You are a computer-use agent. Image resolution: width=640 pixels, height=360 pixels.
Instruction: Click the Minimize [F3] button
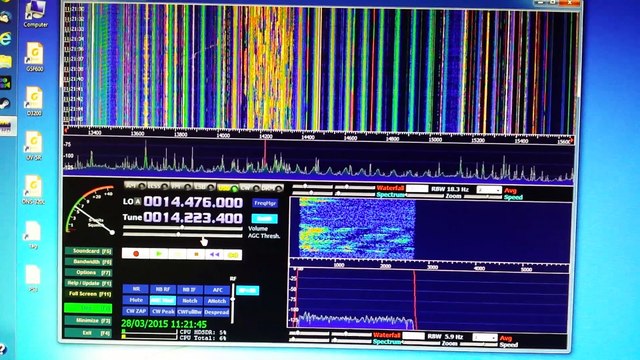pyautogui.click(x=88, y=321)
